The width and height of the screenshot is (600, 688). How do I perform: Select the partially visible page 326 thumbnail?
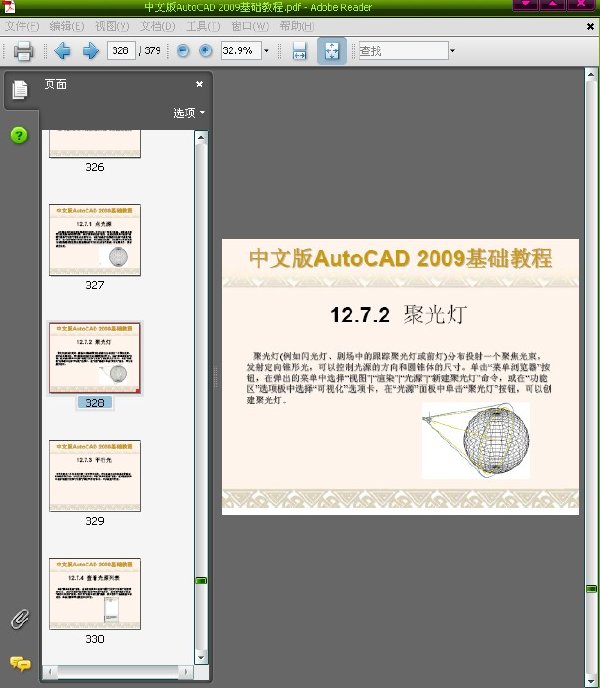click(x=95, y=144)
